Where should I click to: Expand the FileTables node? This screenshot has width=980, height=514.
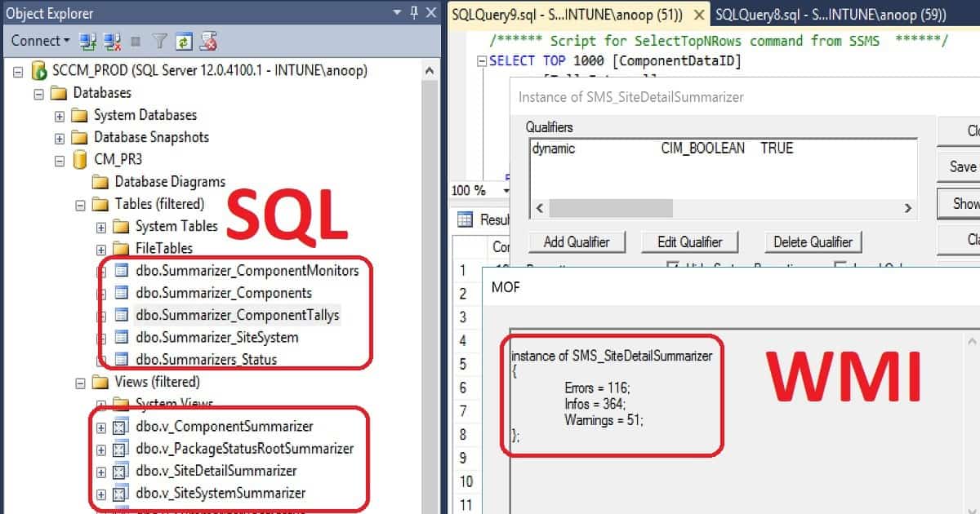101,249
